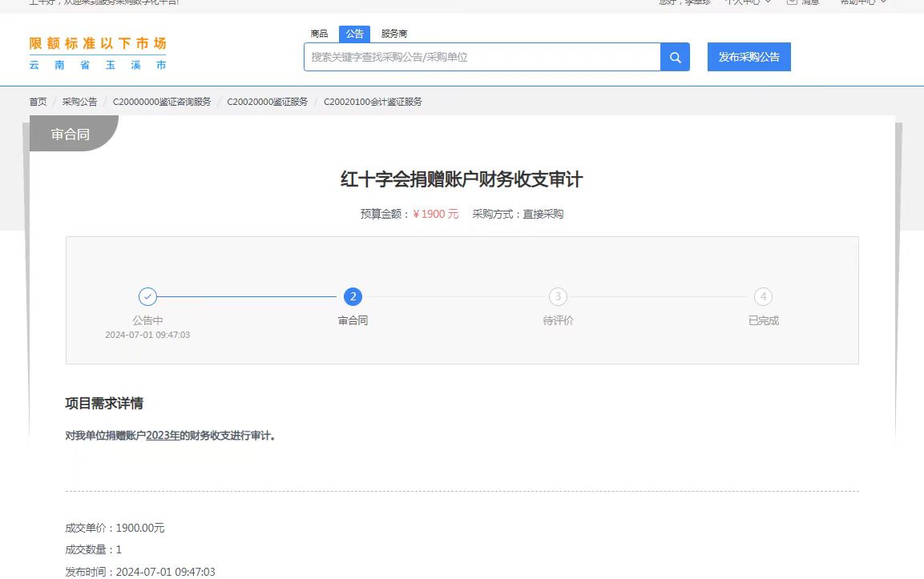The height and width of the screenshot is (579, 924).
Task: Focus the 采购公告/采购单位 search field
Action: pos(482,57)
